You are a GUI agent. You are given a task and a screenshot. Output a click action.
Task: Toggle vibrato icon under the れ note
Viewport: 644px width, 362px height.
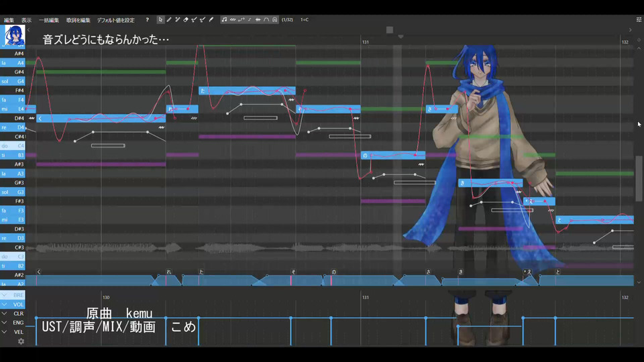(x=194, y=118)
